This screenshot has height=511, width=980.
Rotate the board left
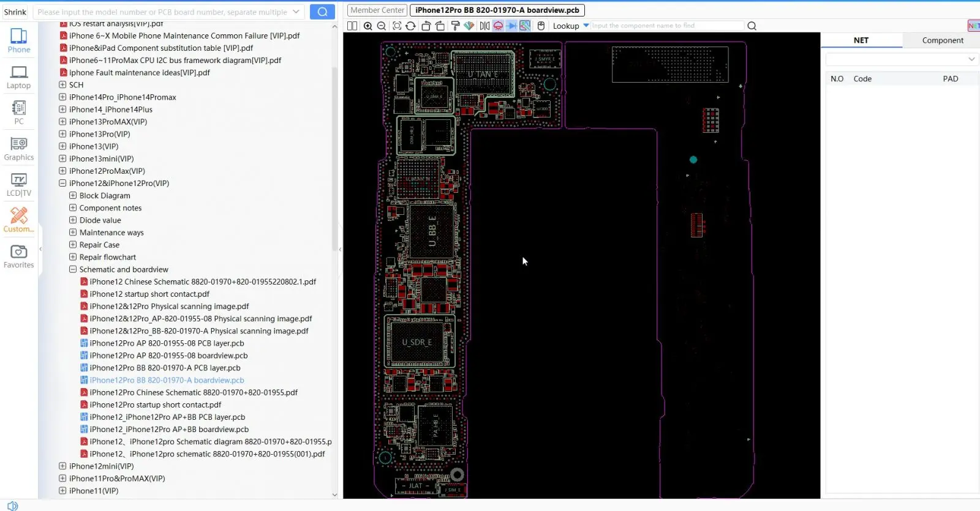pyautogui.click(x=426, y=26)
